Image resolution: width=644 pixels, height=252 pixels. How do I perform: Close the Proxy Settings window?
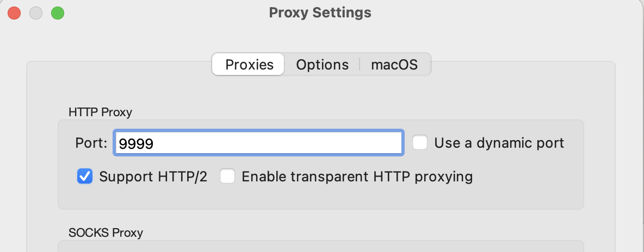(x=14, y=12)
